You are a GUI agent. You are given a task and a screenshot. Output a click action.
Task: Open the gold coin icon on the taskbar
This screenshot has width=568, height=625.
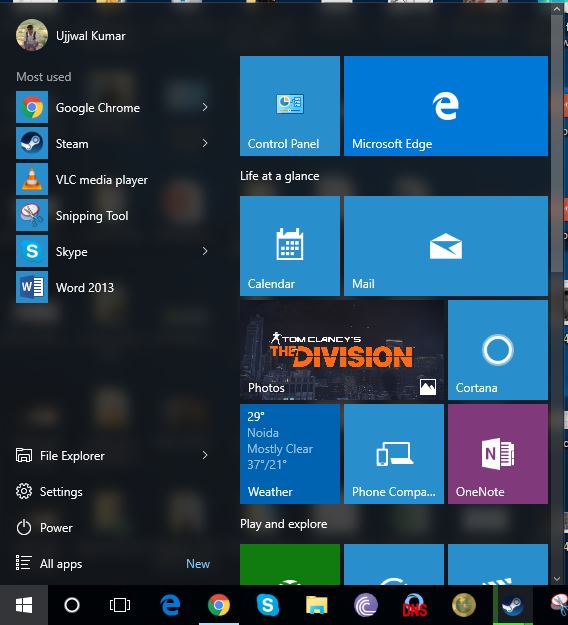(x=464, y=605)
